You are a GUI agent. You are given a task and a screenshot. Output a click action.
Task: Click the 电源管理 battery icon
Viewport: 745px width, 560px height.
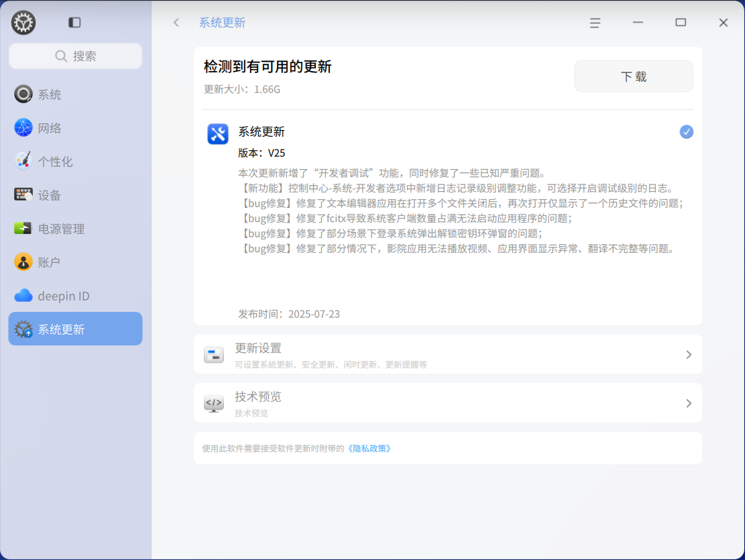[x=23, y=229]
